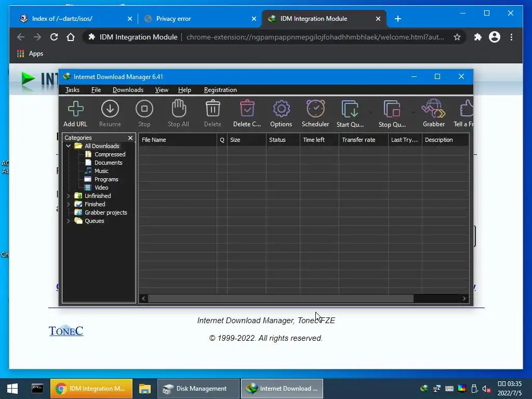Expand the Finished category
The width and height of the screenshot is (532, 399).
click(69, 204)
